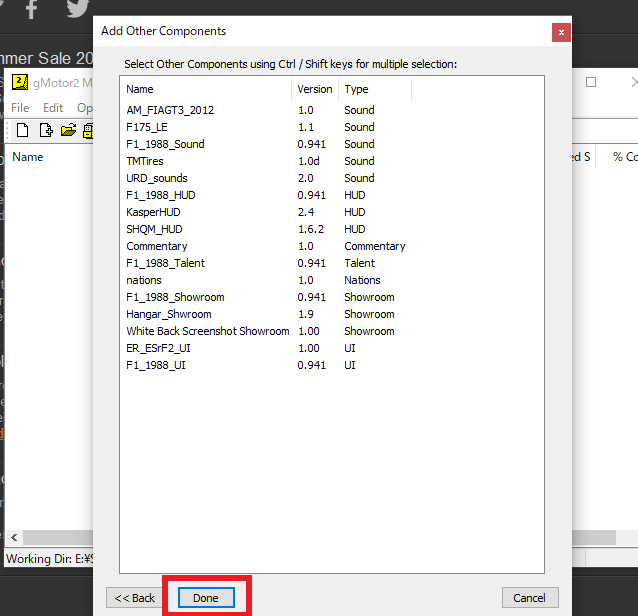
Task: Sort the list by the Version column header
Action: tap(314, 89)
